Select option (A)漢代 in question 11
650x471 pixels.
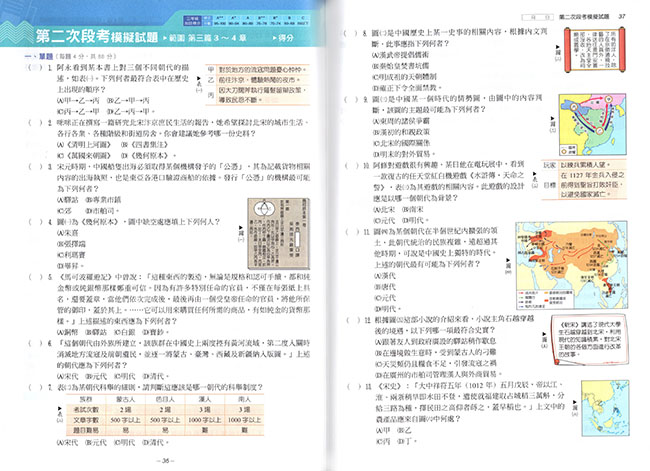point(385,275)
